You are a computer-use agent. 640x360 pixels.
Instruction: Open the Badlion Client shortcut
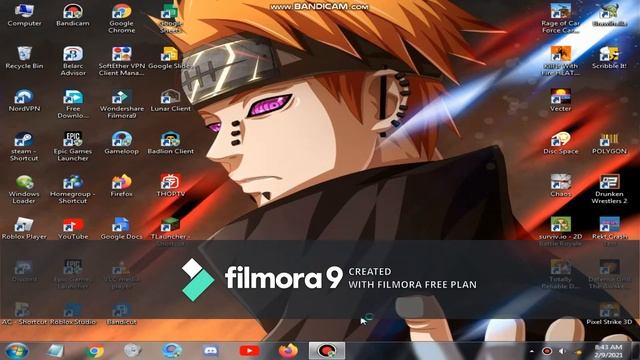(170, 143)
